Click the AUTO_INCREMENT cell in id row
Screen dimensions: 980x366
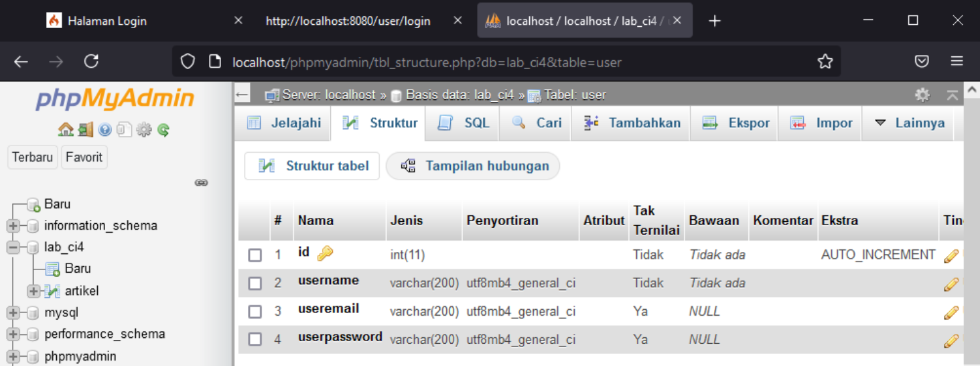[878, 255]
